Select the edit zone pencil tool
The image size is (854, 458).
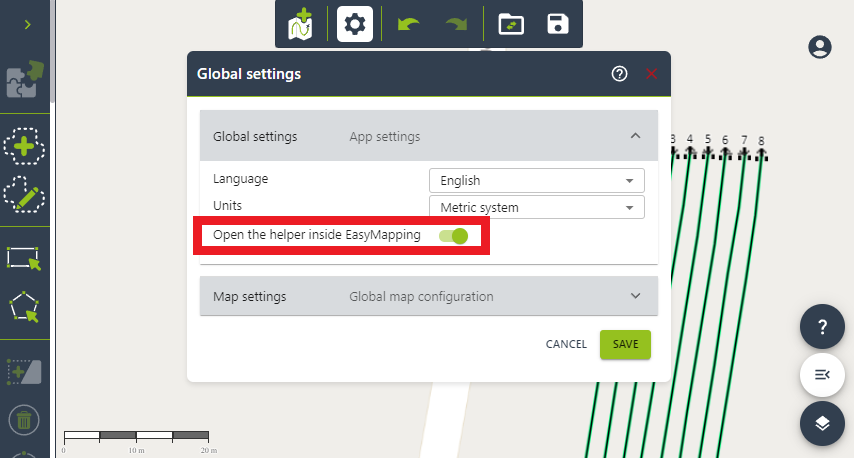[x=25, y=197]
